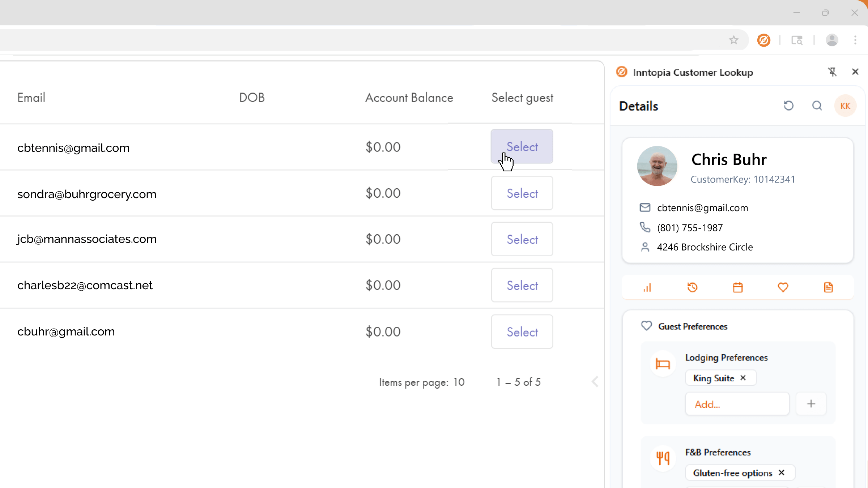This screenshot has height=488, width=868.
Task: Click Chris Buhr's profile photo
Action: (657, 166)
